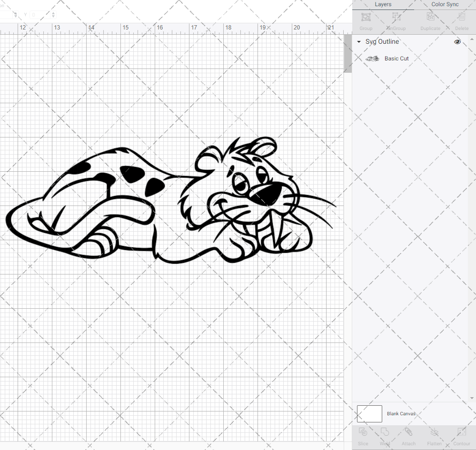
Task: Select the tiger drawing on canvas
Action: point(171,200)
